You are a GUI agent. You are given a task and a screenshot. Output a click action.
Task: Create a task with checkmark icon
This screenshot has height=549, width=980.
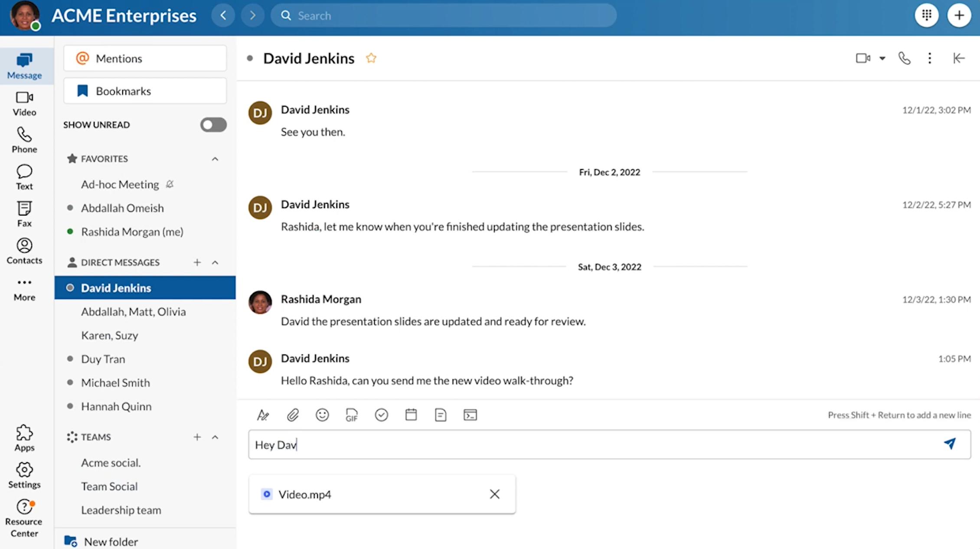click(381, 415)
